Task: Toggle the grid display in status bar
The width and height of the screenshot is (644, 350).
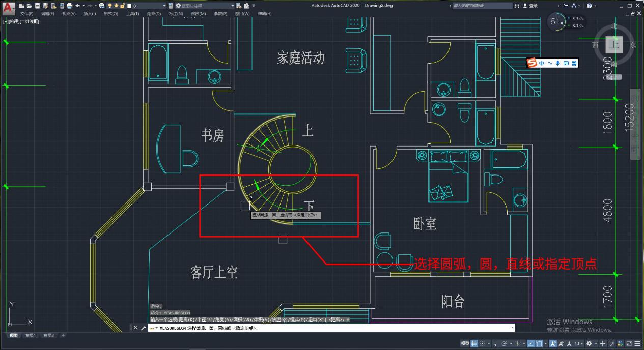Action: (x=473, y=343)
